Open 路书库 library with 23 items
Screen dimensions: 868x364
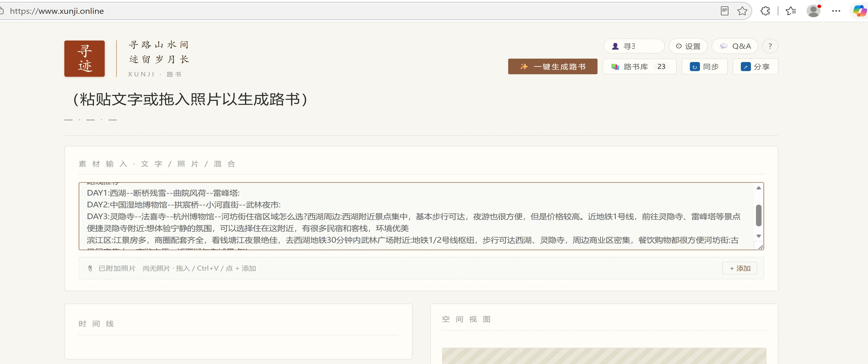639,66
